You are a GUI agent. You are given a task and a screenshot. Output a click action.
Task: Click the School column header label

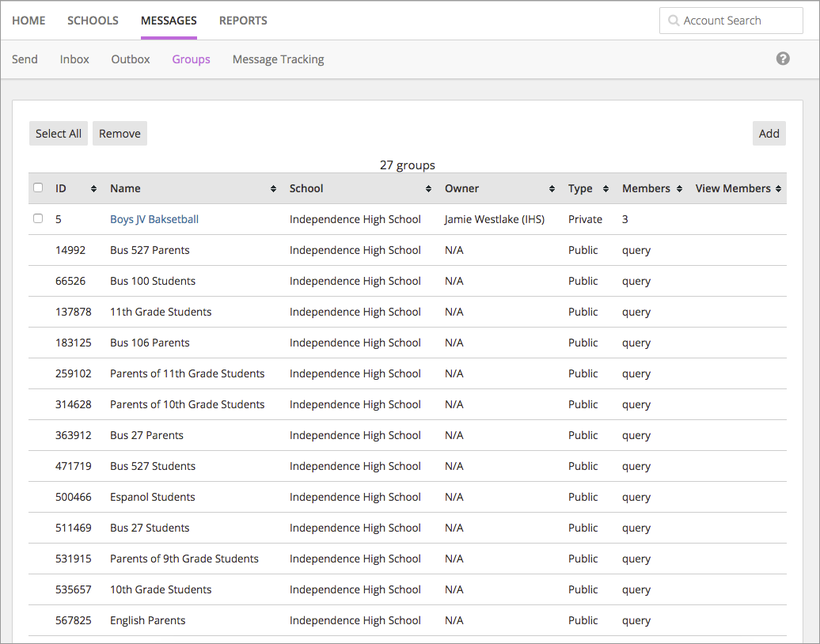pos(306,188)
